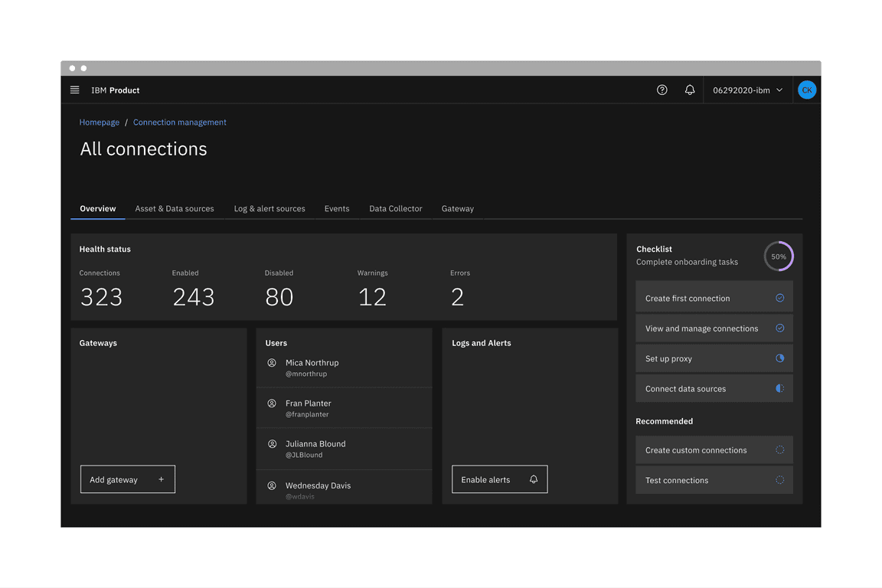Click the 50% onboarding progress ring
The height and width of the screenshot is (588, 882).
779,256
